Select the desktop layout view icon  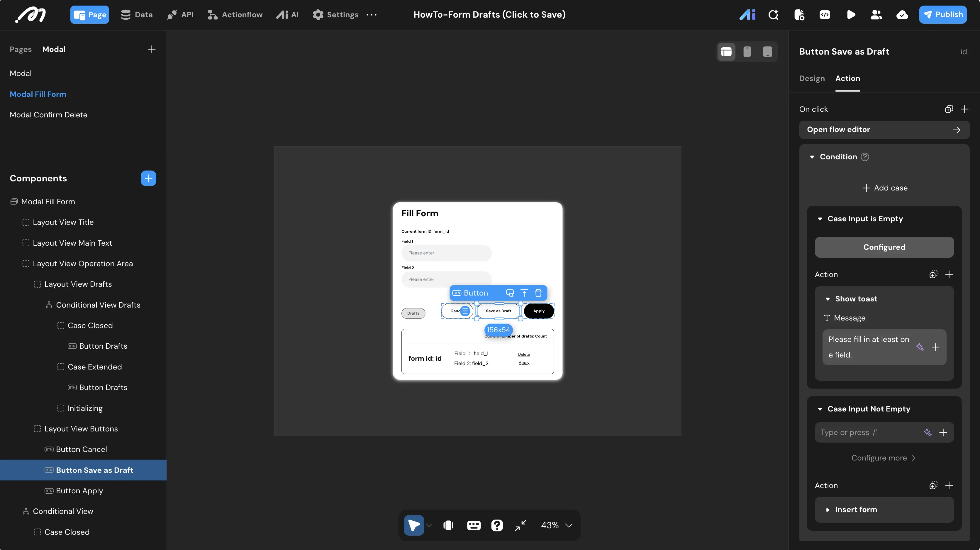click(726, 51)
